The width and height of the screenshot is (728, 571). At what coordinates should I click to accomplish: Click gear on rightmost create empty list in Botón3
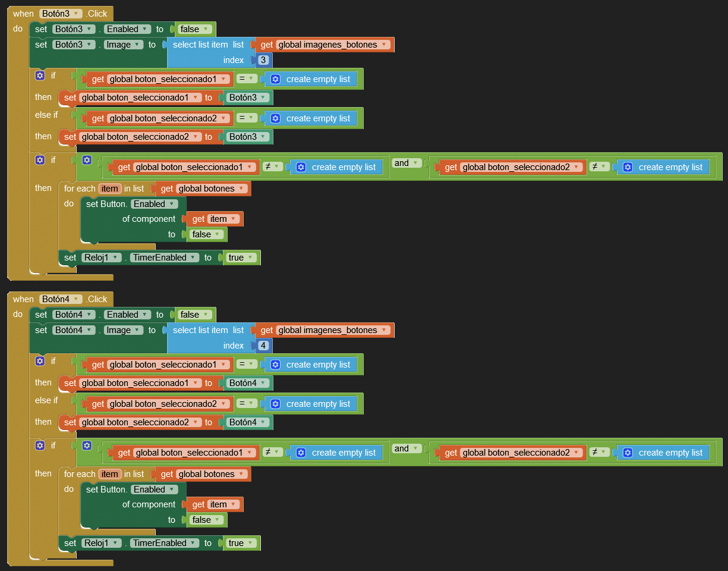click(628, 167)
